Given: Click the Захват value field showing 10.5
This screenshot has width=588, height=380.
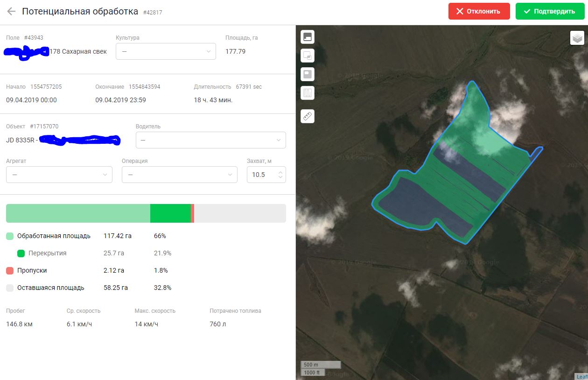Looking at the screenshot, I should (261, 175).
